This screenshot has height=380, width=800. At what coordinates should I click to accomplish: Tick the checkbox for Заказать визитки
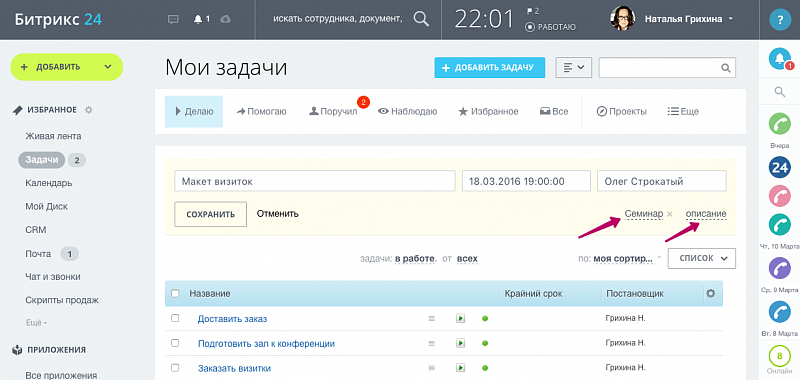coord(176,368)
